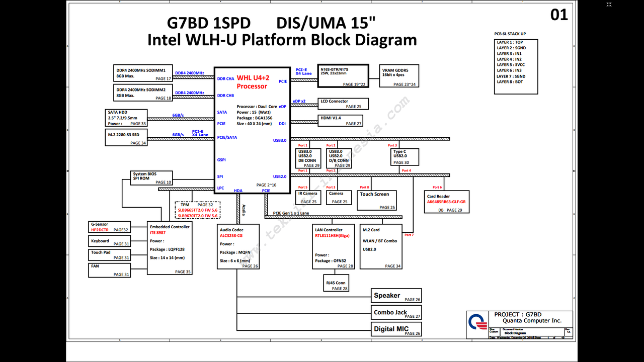Click the 'PCIE Gen 1 x 1 Lane' bus label
This screenshot has width=644, height=362.
coord(291,213)
